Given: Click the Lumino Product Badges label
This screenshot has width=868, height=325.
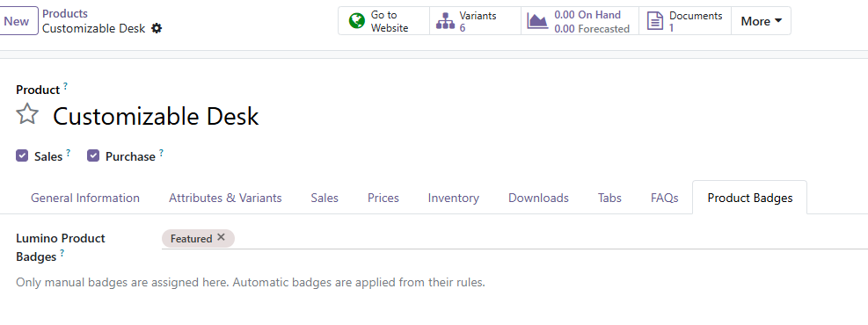Looking at the screenshot, I should pos(61,248).
